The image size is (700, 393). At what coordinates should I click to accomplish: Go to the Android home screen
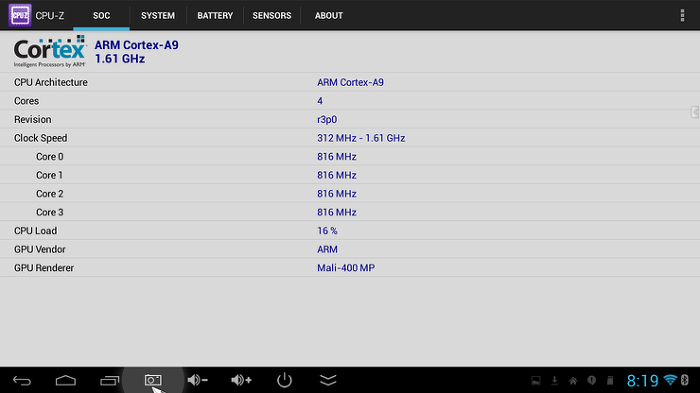pyautogui.click(x=66, y=380)
